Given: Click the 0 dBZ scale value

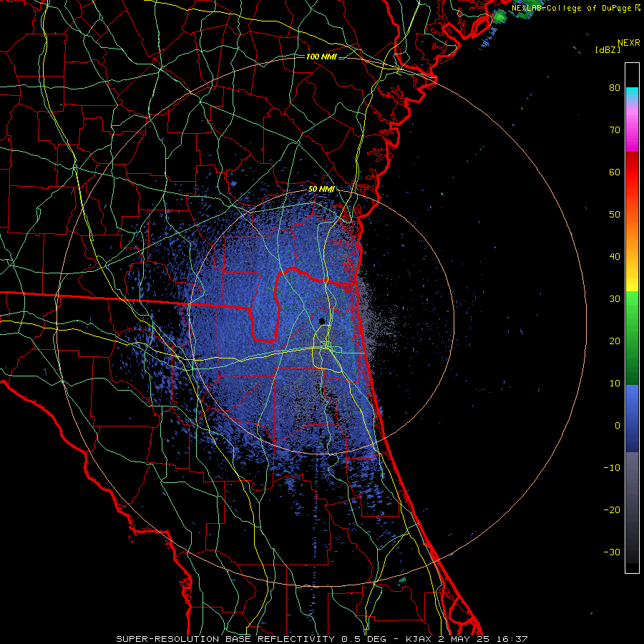Looking at the screenshot, I should tap(618, 426).
